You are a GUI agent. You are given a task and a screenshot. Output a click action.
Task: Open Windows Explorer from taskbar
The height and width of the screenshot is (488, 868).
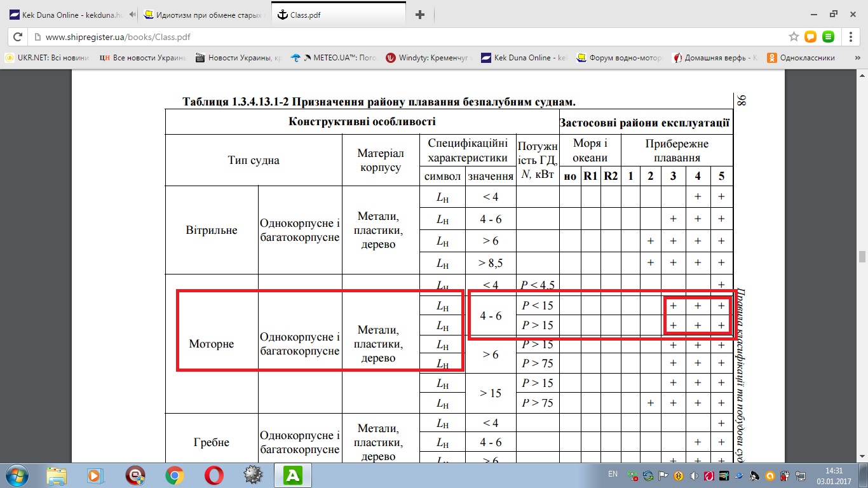click(x=56, y=475)
